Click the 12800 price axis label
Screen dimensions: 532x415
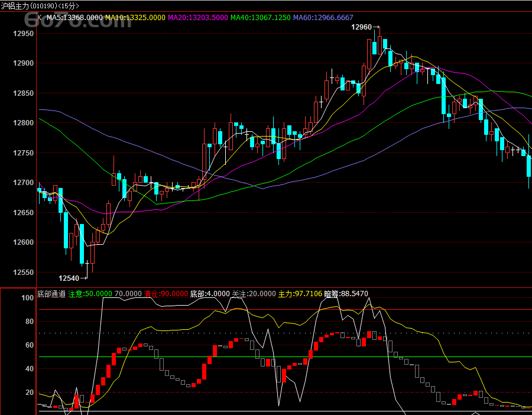click(x=24, y=123)
